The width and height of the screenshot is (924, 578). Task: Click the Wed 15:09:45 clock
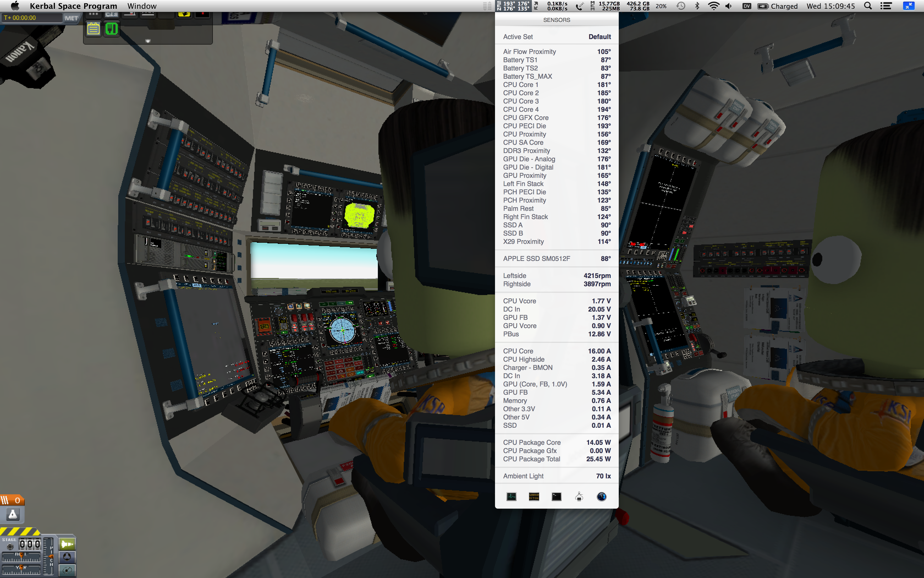831,6
